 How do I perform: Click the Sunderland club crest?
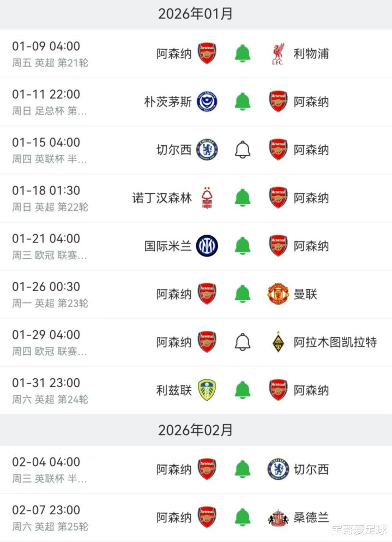[278, 517]
